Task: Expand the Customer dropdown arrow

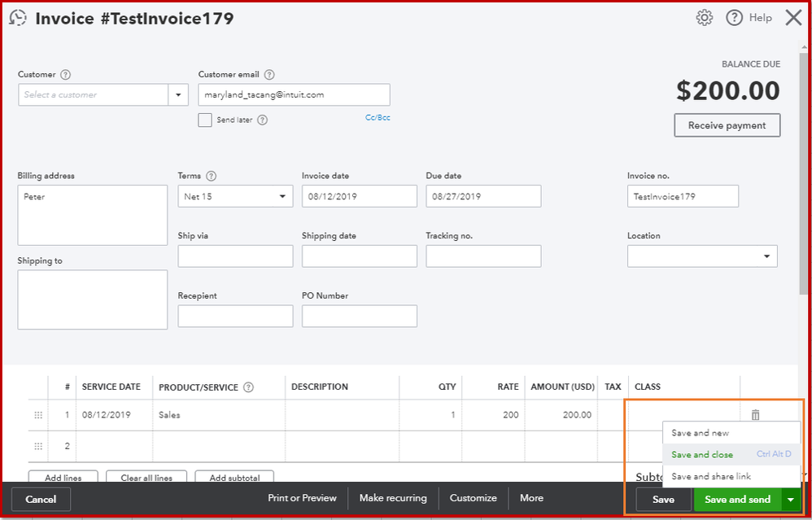Action: (x=178, y=94)
